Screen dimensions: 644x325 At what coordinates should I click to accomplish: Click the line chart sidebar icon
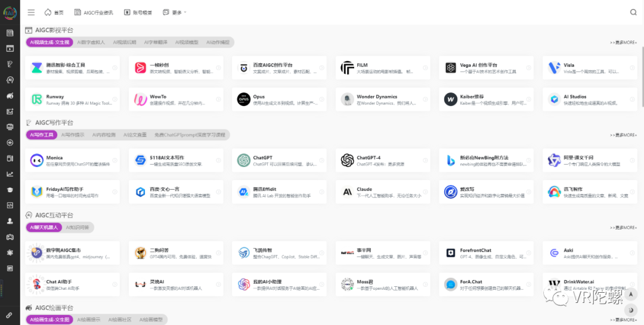click(10, 174)
